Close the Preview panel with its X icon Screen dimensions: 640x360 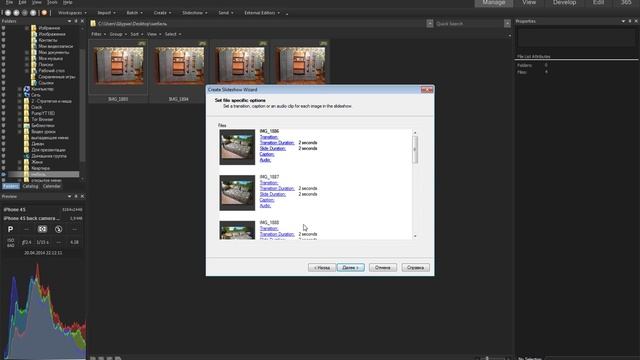(82, 196)
